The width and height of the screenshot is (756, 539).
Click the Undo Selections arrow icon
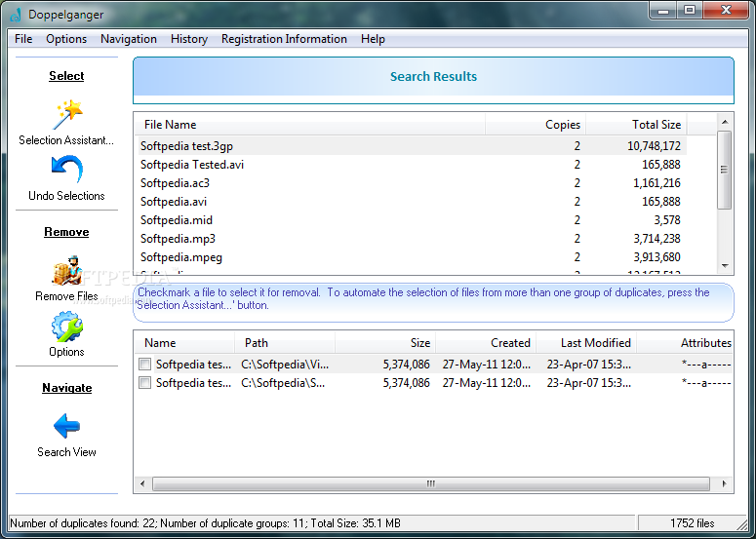(x=67, y=169)
